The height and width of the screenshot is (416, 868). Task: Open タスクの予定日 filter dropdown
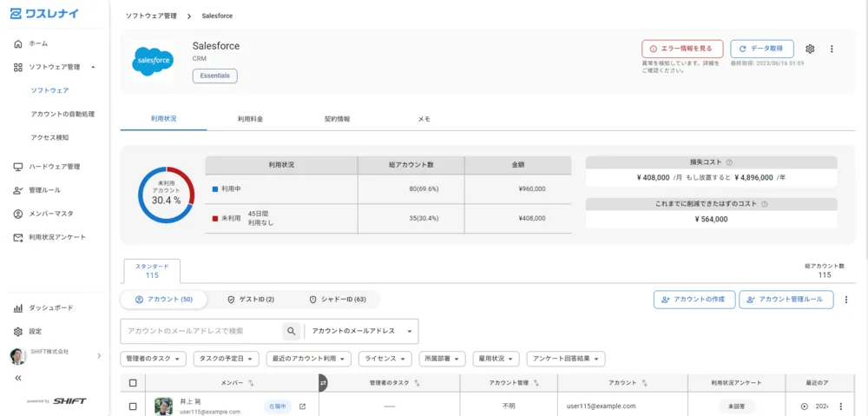coord(227,359)
